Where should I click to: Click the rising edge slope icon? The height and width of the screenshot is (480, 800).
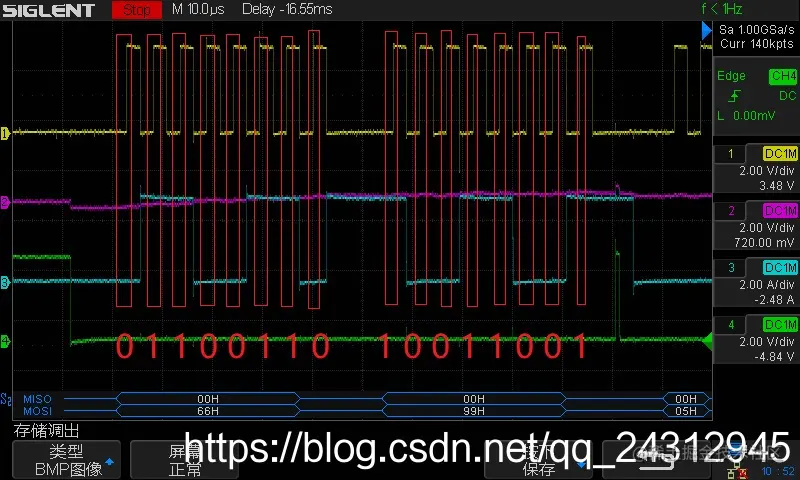tap(735, 95)
